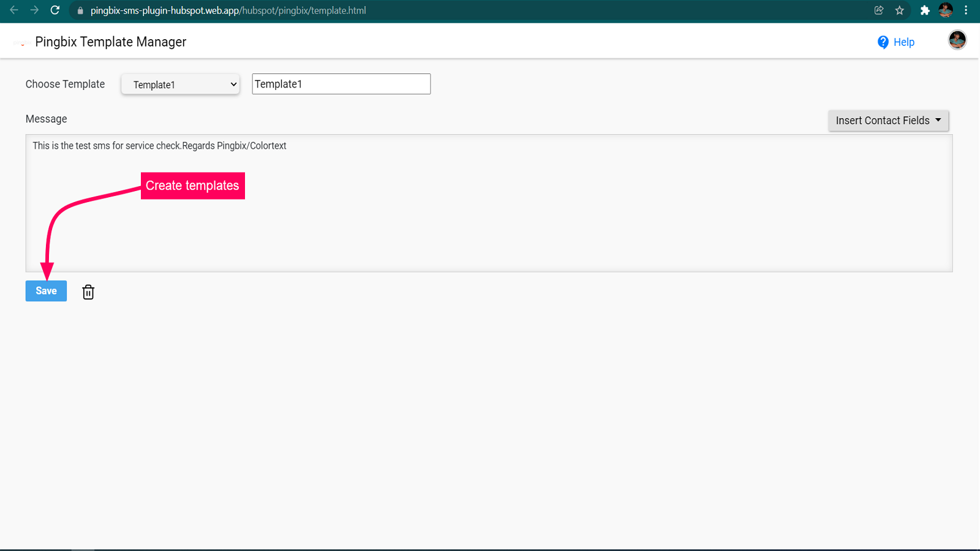Select the Help menu item
The width and height of the screenshot is (980, 551).
click(903, 42)
